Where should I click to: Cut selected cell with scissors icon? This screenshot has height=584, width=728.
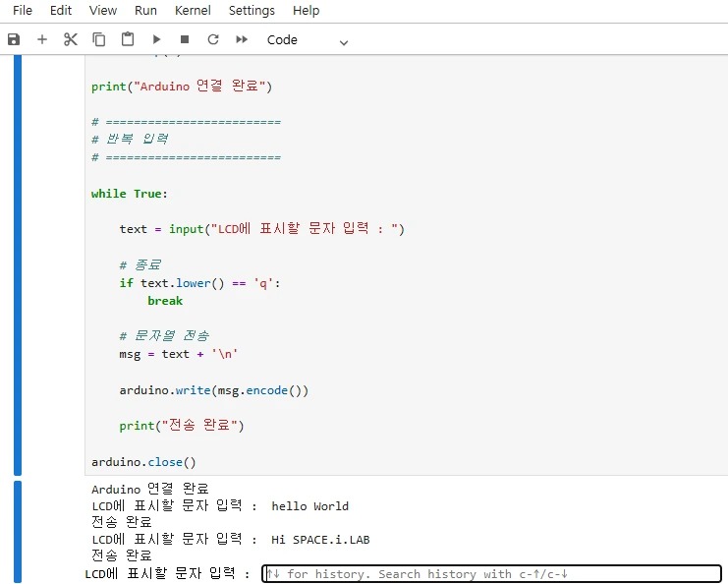pos(71,39)
